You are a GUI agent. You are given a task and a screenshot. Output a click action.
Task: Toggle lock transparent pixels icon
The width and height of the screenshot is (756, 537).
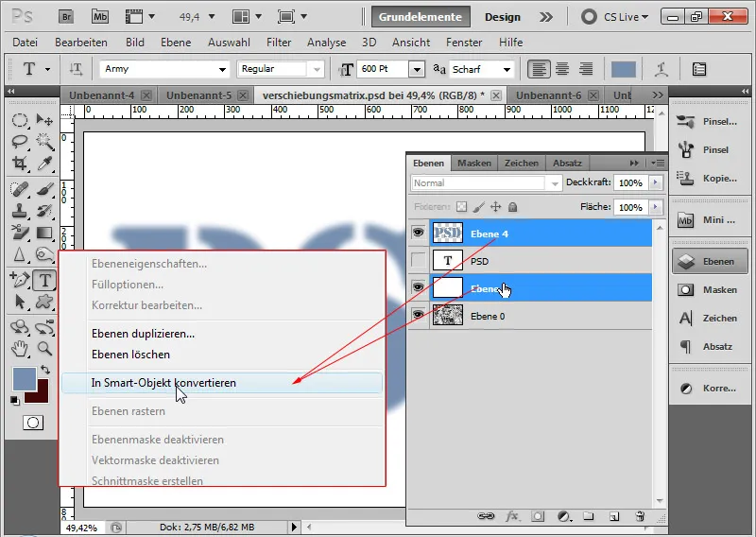pyautogui.click(x=461, y=207)
